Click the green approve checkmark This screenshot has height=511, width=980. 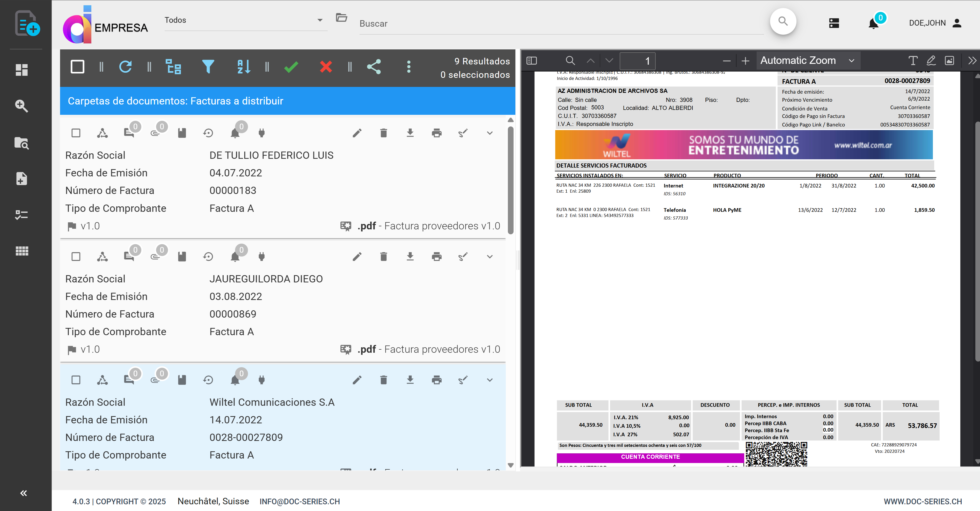pyautogui.click(x=291, y=67)
